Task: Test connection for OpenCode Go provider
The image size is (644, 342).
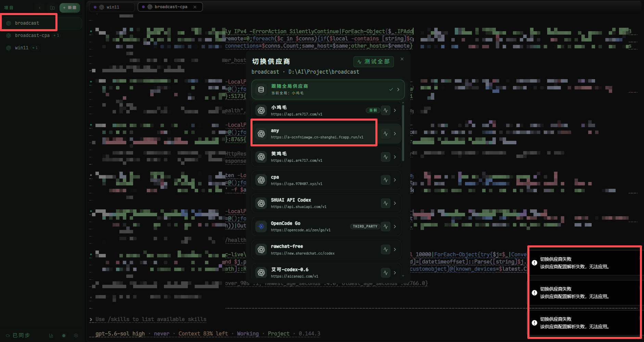Action: 386,226
